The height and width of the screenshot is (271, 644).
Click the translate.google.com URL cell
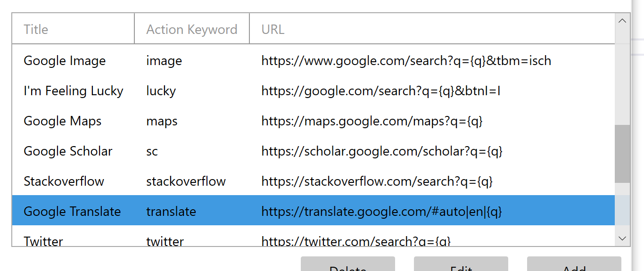(x=382, y=212)
